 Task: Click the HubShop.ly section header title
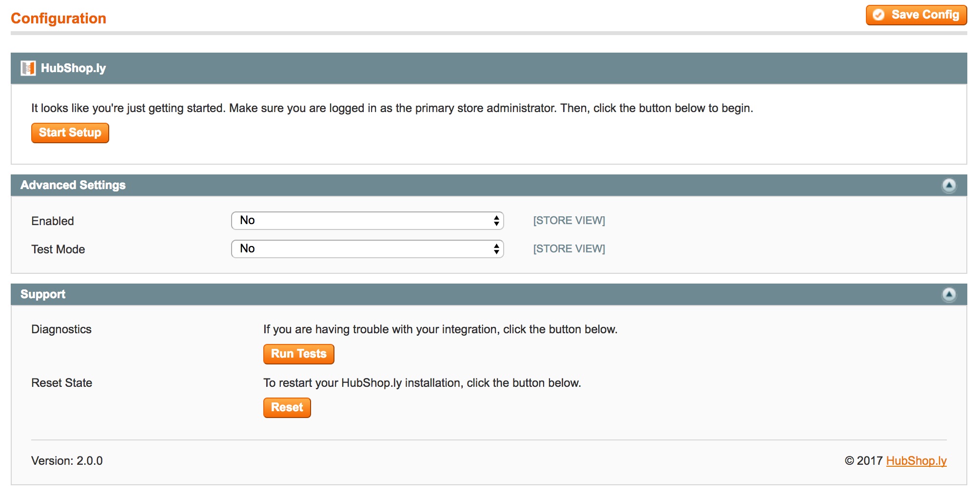(74, 68)
